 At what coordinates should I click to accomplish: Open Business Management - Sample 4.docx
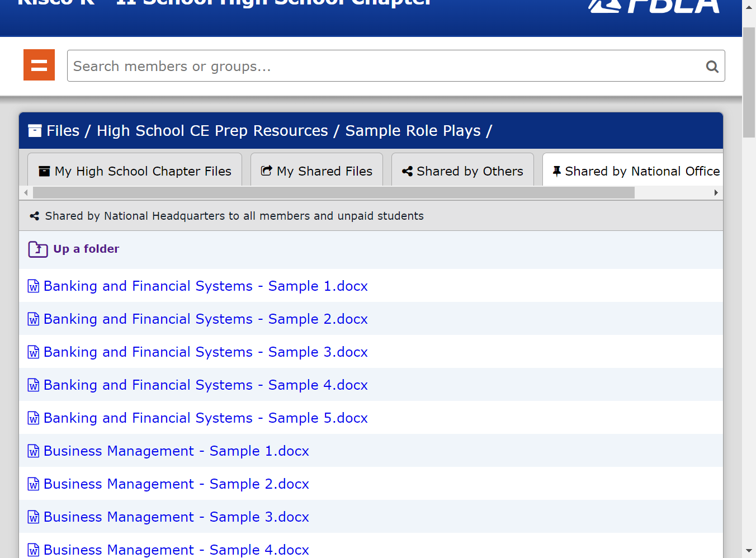(176, 550)
